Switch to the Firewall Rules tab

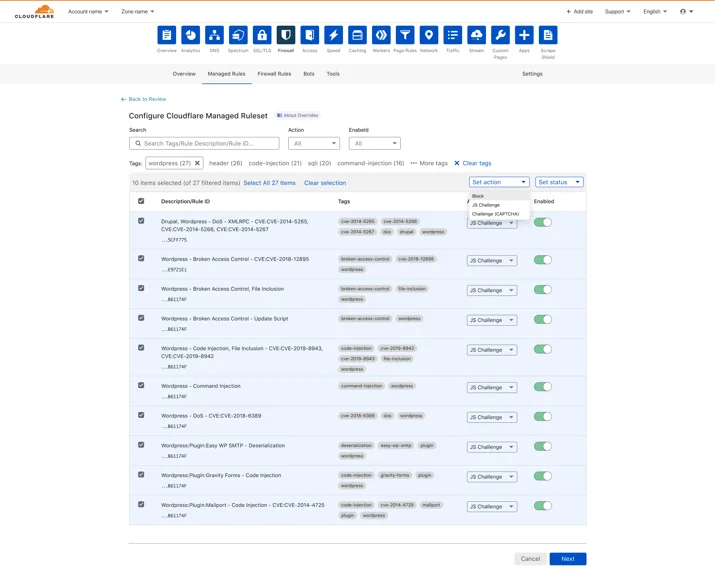pyautogui.click(x=274, y=74)
